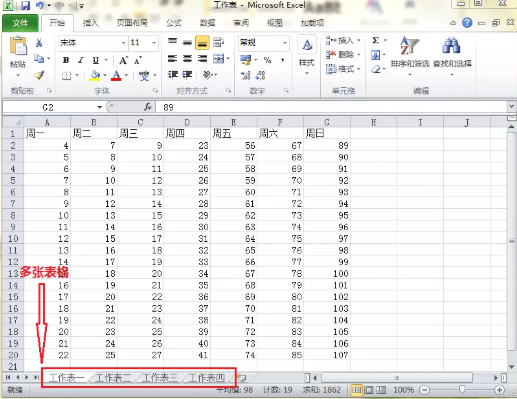Open the 文件 file tab

[x=20, y=23]
